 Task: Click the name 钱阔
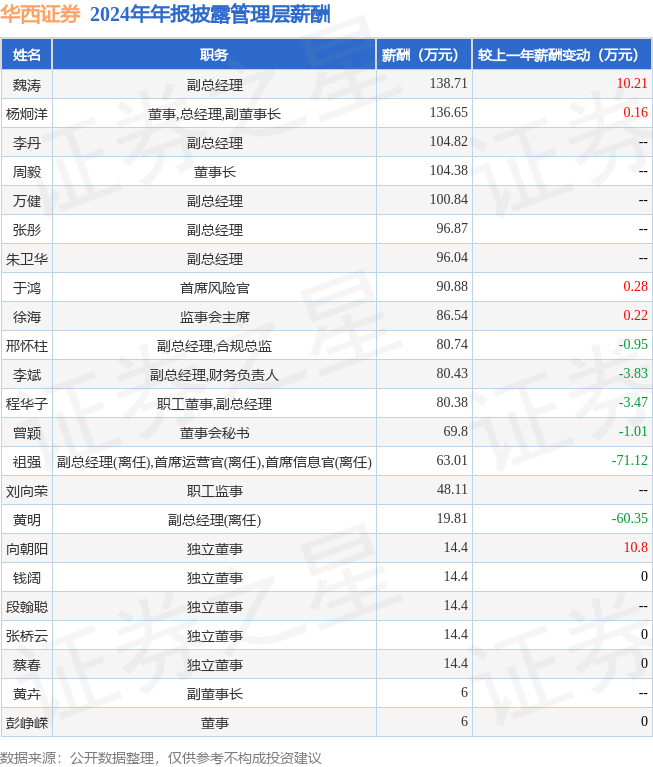coord(27,578)
